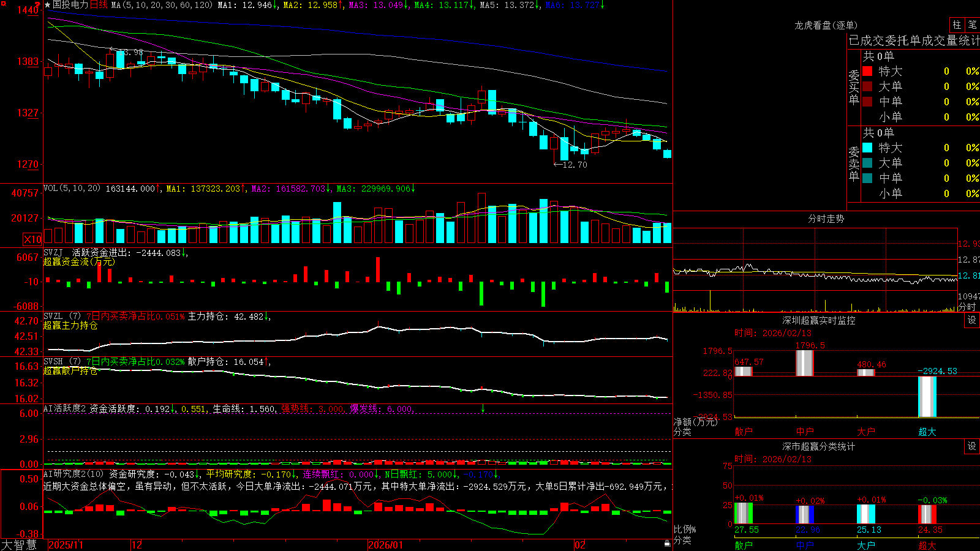Click red 特大 buy order swatch
Viewport: 980px width, 551px height.
(867, 71)
